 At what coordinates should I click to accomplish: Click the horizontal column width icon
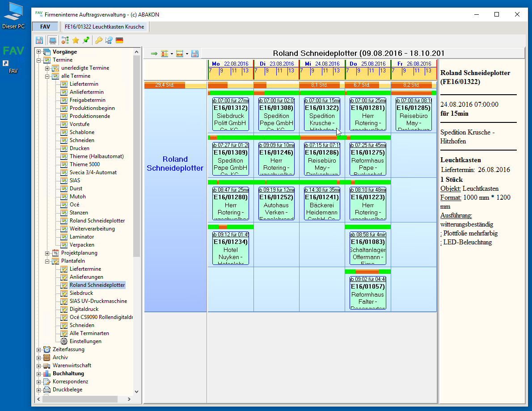[x=180, y=54]
